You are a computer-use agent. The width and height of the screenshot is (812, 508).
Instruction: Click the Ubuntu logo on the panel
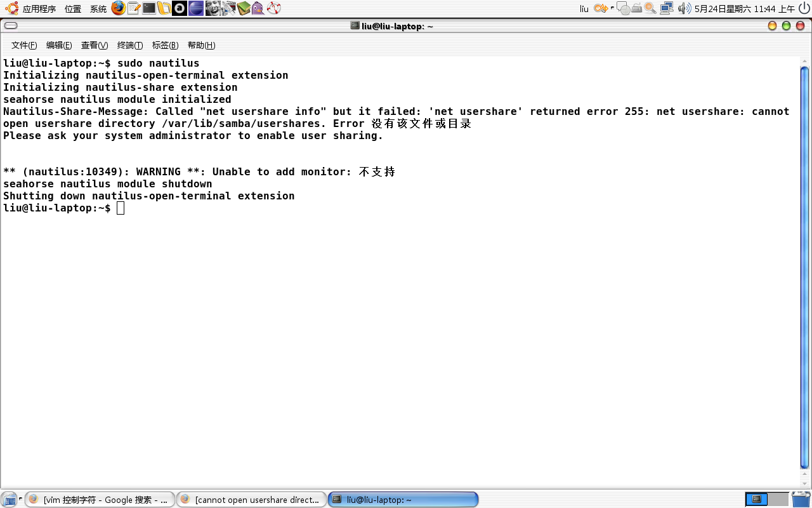click(x=11, y=8)
